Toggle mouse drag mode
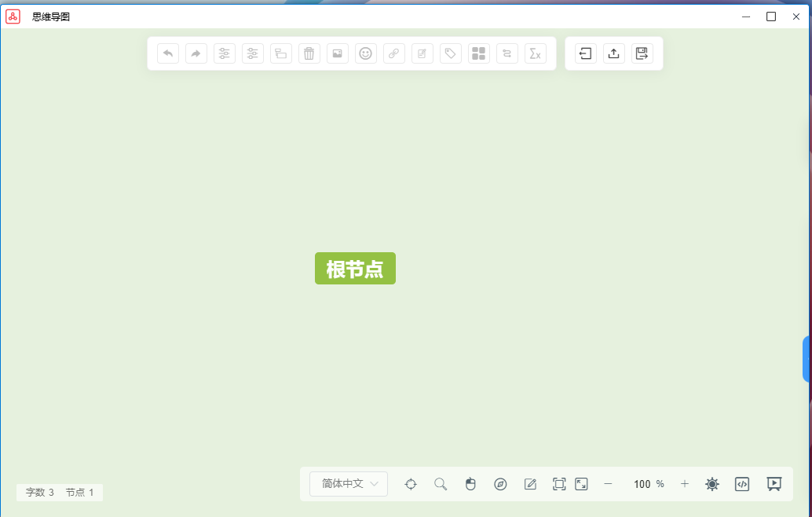Screen dimensions: 812x517 470,484
